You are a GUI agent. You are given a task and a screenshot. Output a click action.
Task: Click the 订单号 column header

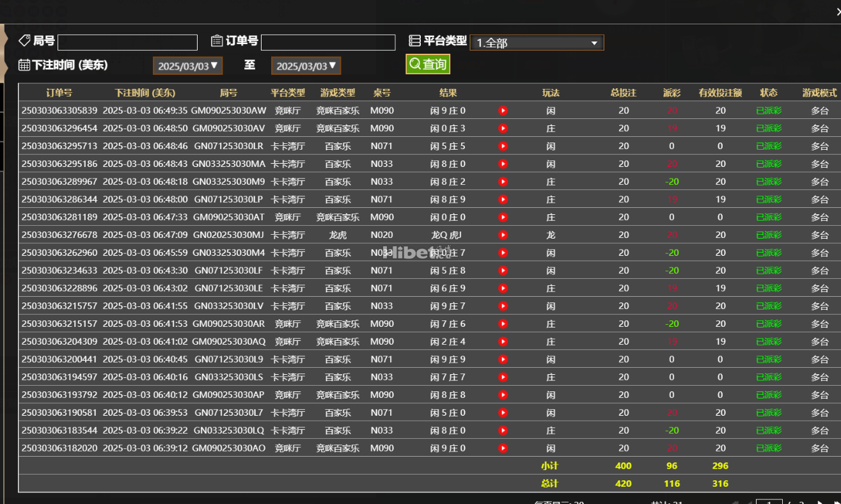59,93
